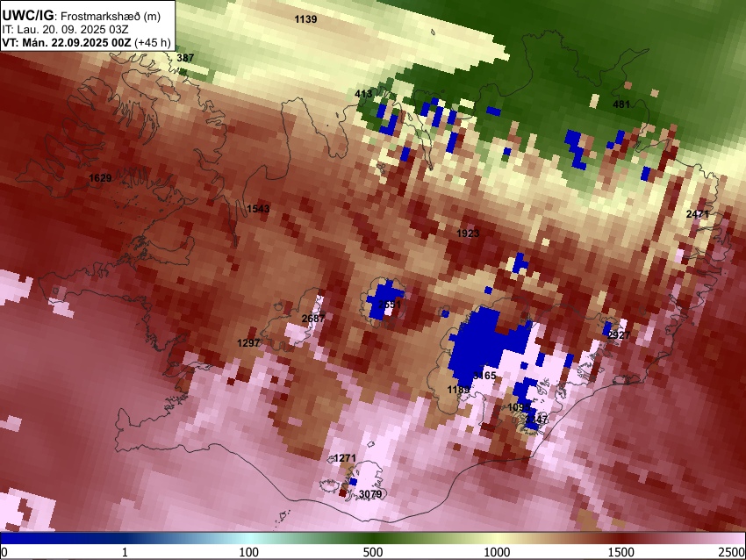Image resolution: width=746 pixels, height=560 pixels.
Task: Click the legend tick label 100
Action: click(x=248, y=552)
